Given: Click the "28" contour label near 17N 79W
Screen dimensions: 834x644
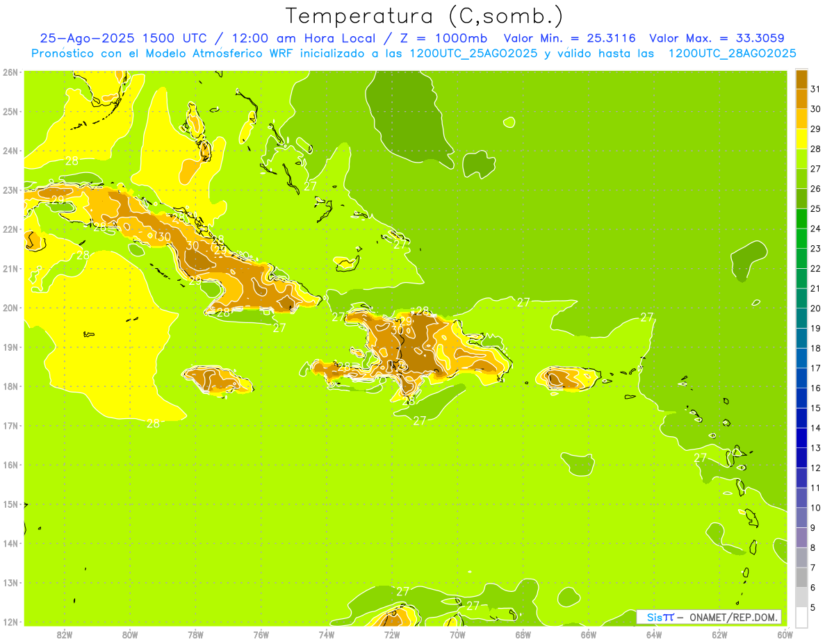Looking at the screenshot, I should (153, 423).
